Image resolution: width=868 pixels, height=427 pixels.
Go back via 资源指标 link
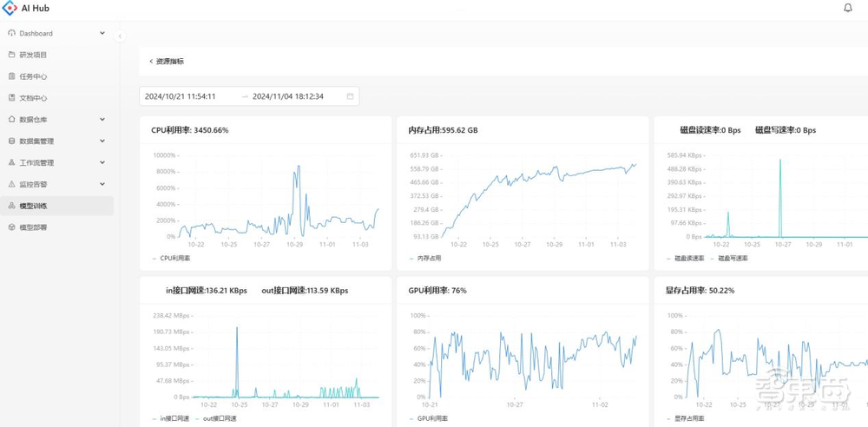(167, 62)
